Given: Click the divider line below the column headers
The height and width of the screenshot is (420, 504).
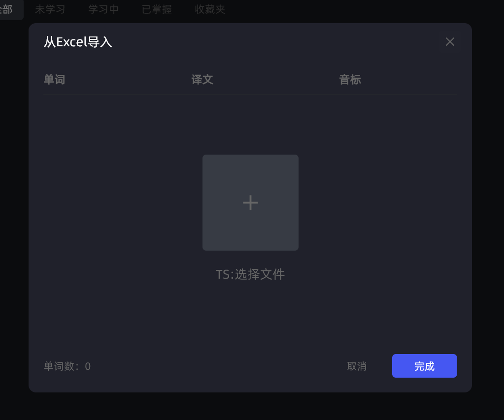Looking at the screenshot, I should tap(250, 95).
